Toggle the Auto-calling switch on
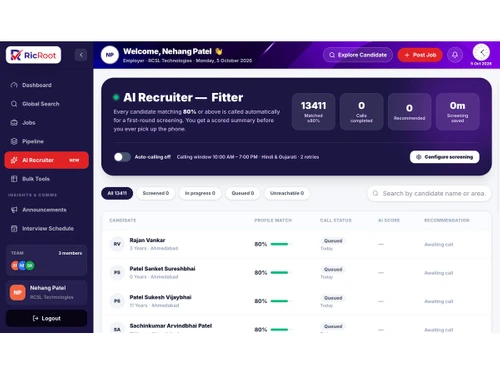Screen dimensions: 500x375 tap(122, 157)
